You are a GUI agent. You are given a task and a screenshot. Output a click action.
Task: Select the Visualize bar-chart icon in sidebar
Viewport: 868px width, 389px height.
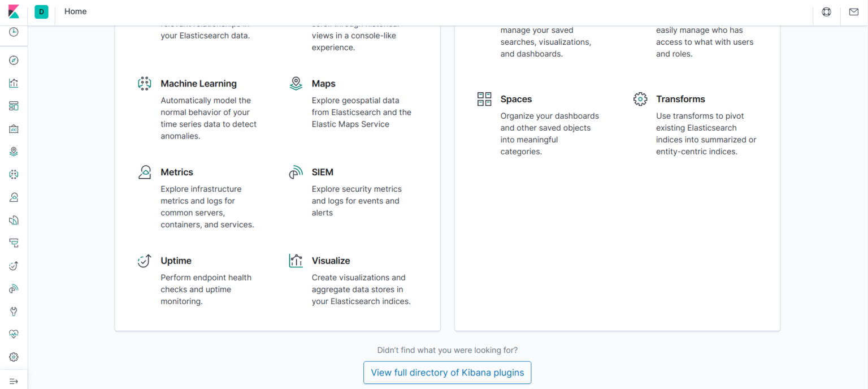click(14, 83)
